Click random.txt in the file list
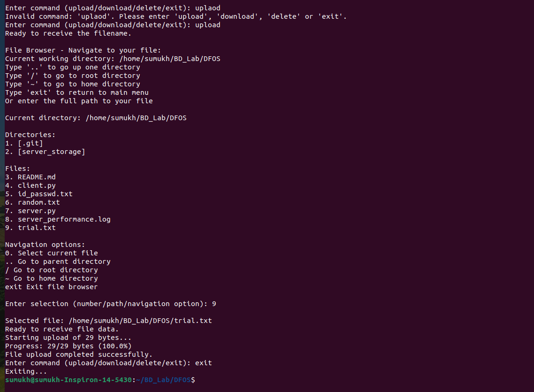This screenshot has width=534, height=392. pos(32,202)
